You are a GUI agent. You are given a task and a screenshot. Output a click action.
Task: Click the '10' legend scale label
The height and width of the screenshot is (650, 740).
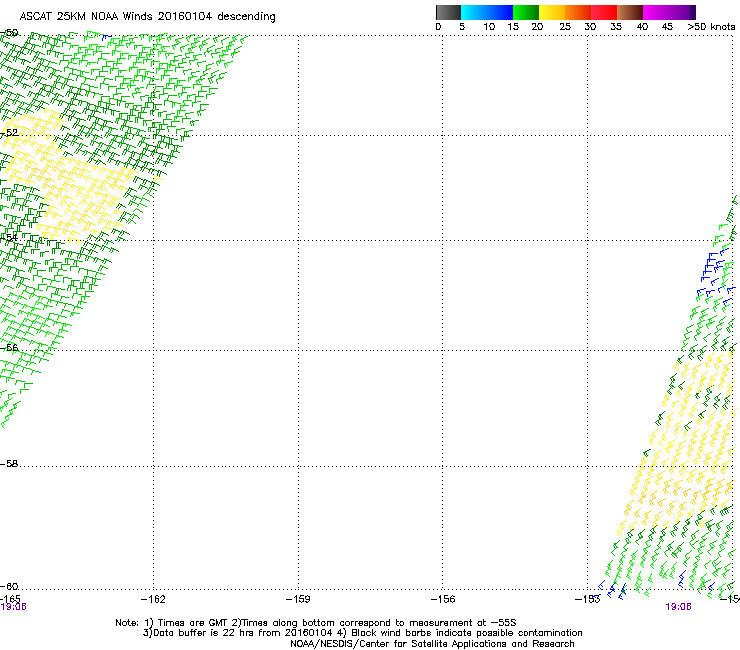pos(489,27)
